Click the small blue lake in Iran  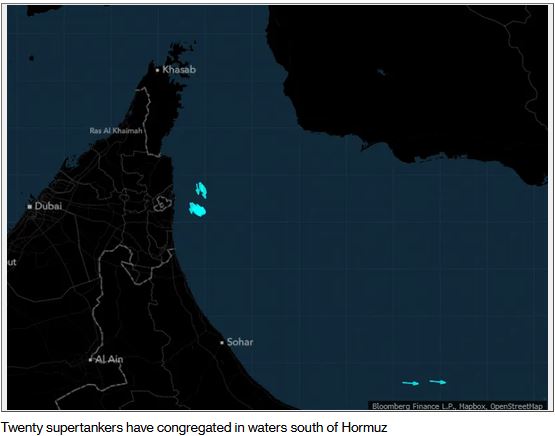(381, 73)
